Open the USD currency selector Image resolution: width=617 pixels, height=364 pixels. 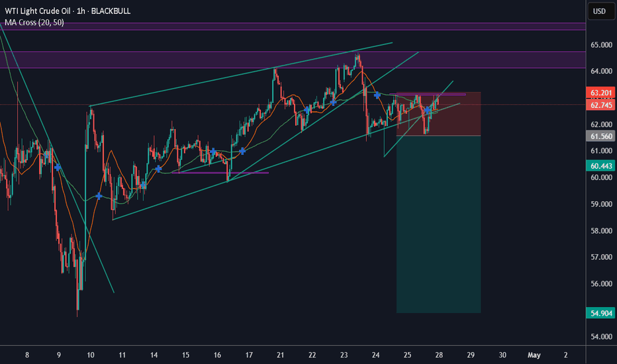point(600,11)
